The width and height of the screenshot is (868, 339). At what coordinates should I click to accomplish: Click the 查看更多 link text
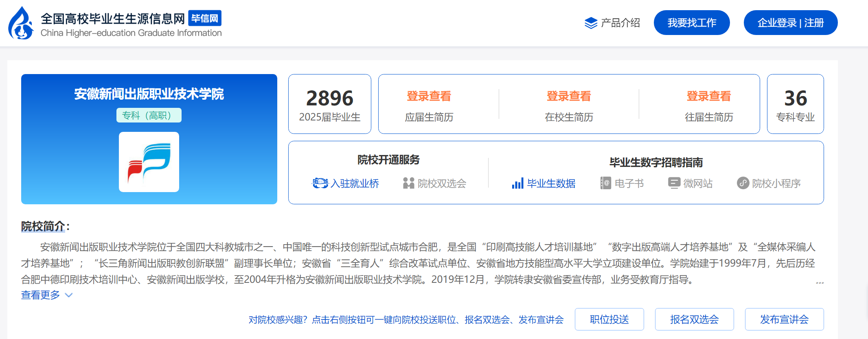click(x=40, y=295)
